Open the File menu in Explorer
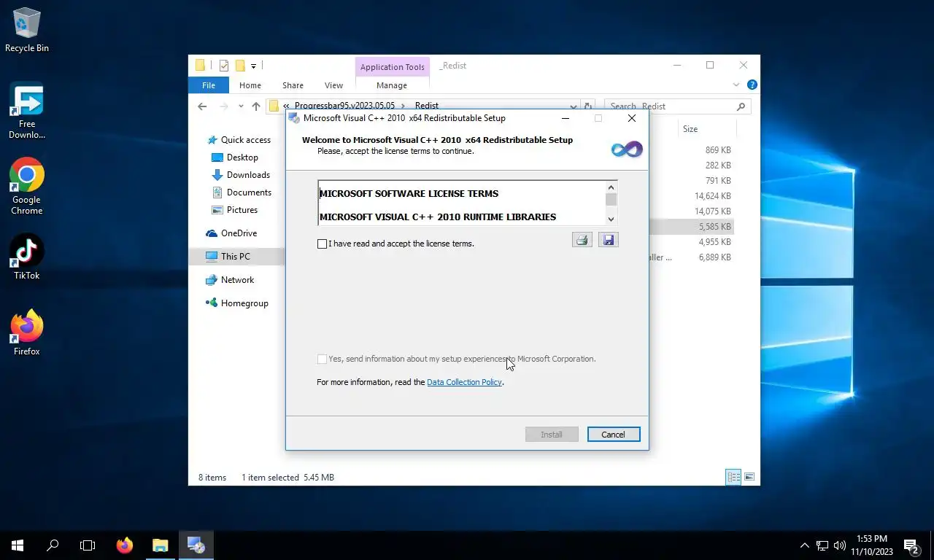This screenshot has height=560, width=934. coord(209,85)
